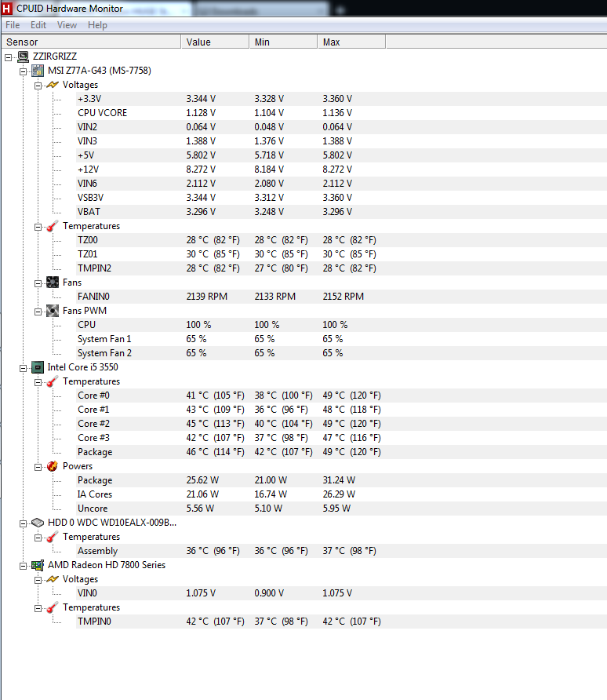Collapse the AMD Radeon HD 7800 node
Viewport: 607px width, 700px height.
[24, 566]
